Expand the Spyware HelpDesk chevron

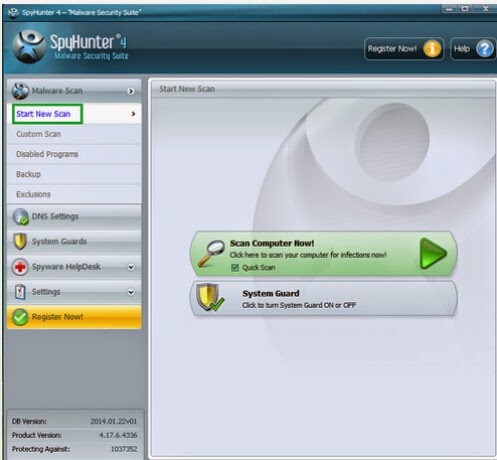click(131, 267)
